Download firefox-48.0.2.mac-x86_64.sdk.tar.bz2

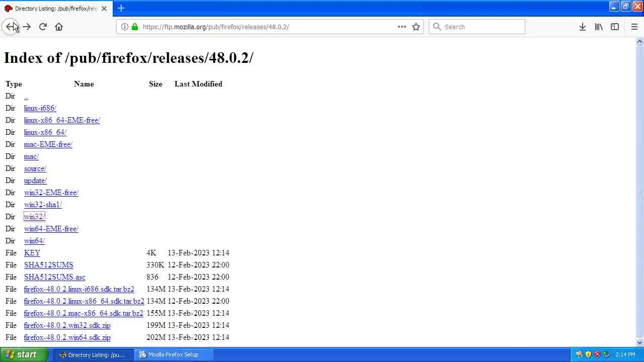[84, 313]
